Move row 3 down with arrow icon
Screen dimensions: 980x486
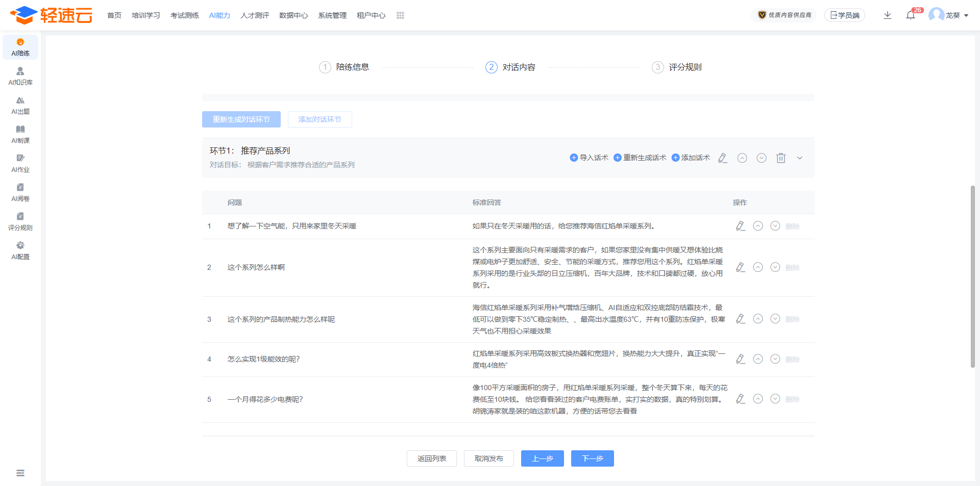[x=775, y=319]
